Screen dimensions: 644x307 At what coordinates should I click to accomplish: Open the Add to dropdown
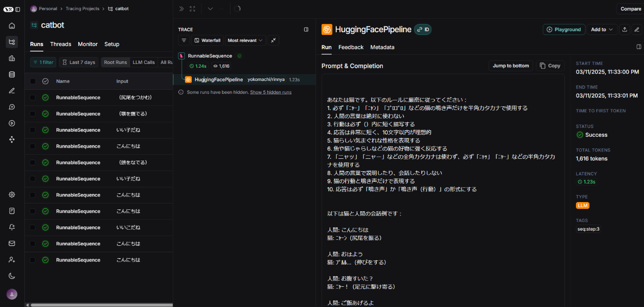[x=602, y=29]
